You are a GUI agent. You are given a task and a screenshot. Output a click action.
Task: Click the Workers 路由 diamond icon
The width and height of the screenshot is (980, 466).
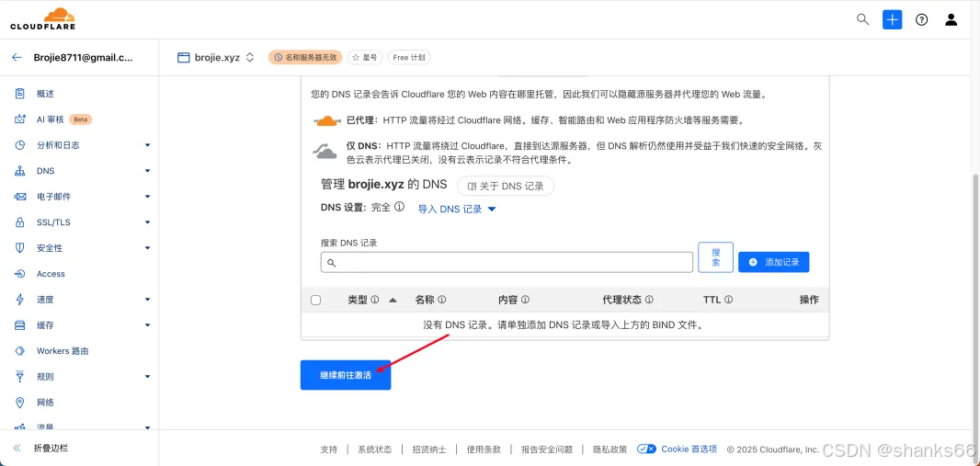coord(20,351)
